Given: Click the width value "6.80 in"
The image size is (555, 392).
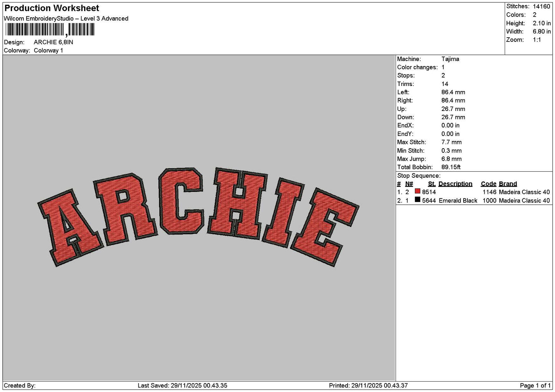Looking at the screenshot, I should point(542,31).
